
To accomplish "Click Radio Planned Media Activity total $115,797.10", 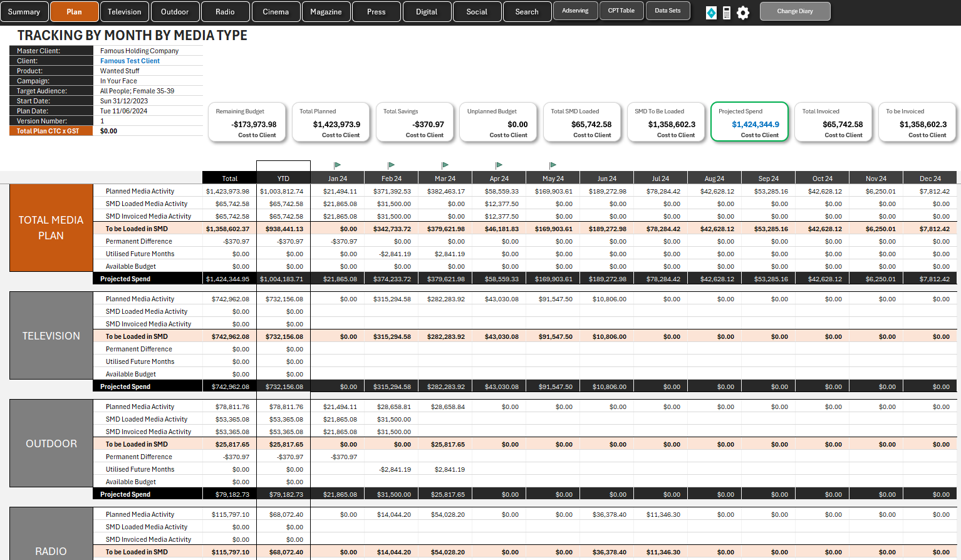I will 230,514.
